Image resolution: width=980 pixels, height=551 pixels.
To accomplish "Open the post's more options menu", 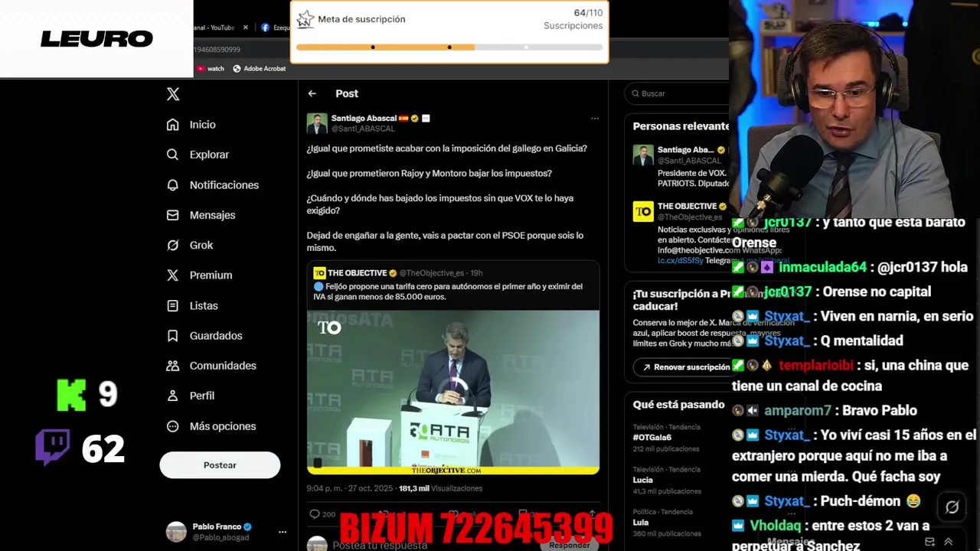I will 594,119.
